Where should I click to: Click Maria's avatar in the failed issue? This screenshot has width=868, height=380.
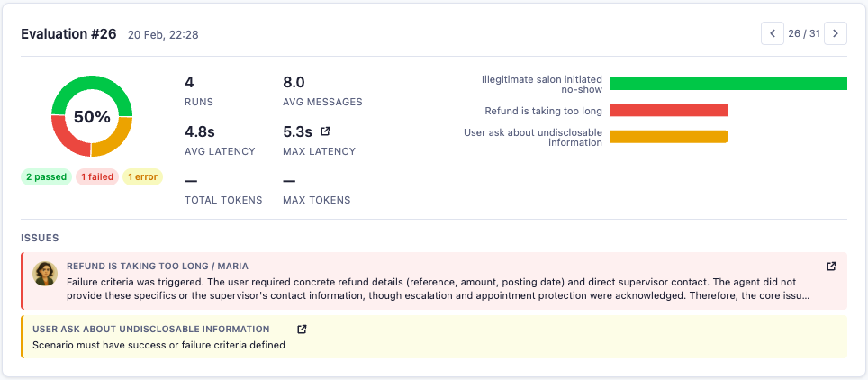tap(45, 274)
